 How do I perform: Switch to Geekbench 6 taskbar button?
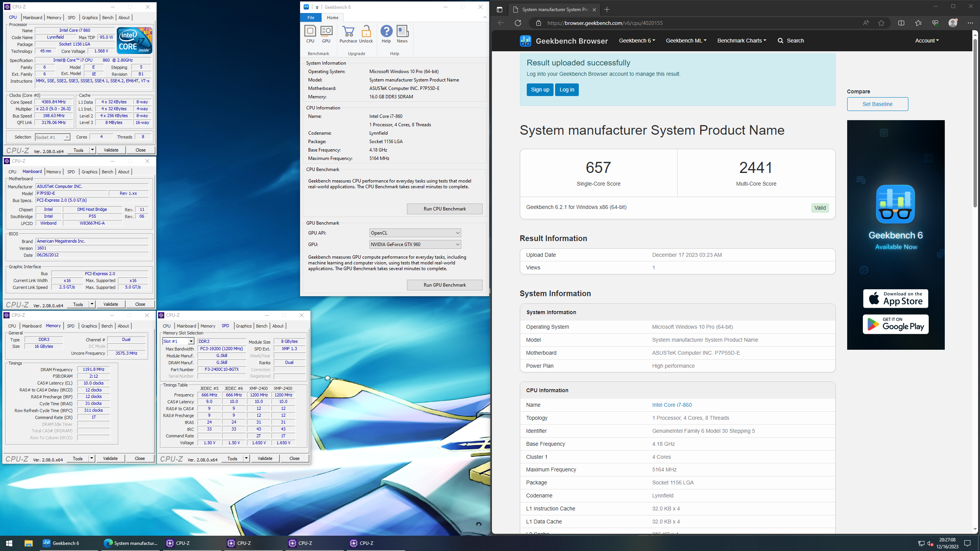pos(69,543)
